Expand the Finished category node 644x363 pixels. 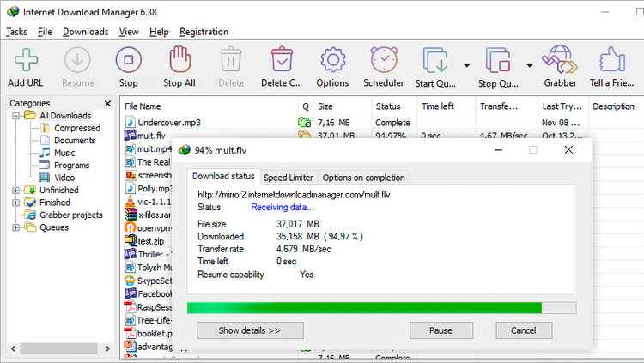click(15, 203)
